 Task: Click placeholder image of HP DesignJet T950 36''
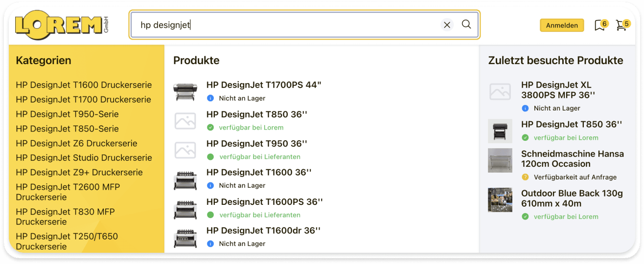tap(185, 150)
